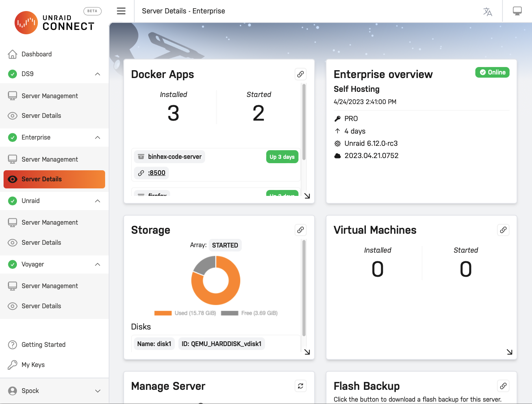
Task: Click the Unraid version gear icon
Action: click(x=337, y=143)
